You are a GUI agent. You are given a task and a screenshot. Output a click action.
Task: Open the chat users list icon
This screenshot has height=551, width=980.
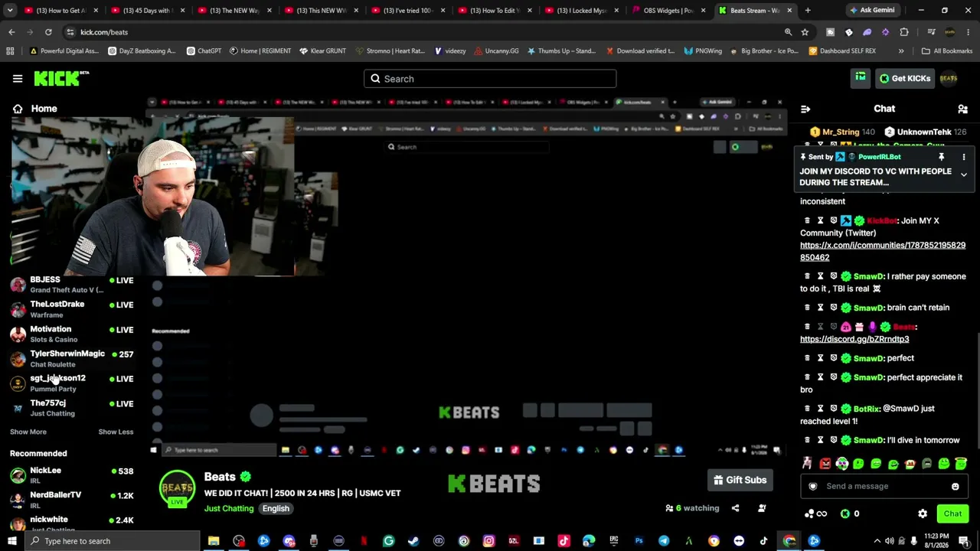tap(962, 109)
